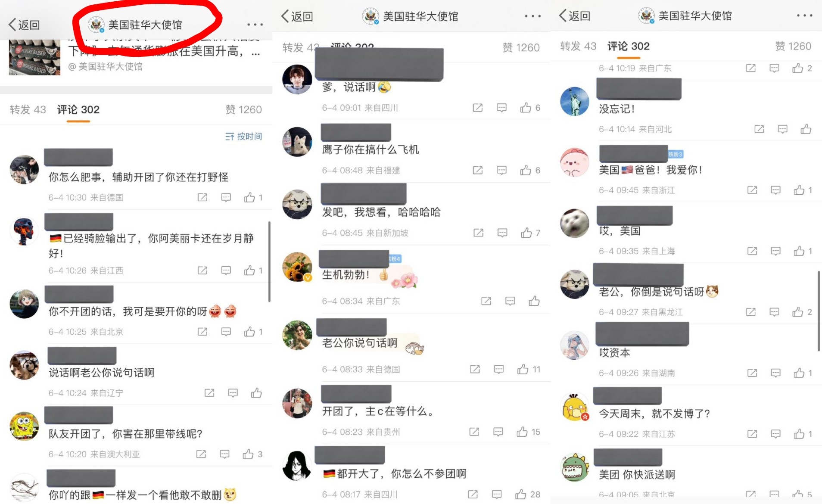Like the comment '没忘记!' from 河北

click(806, 129)
